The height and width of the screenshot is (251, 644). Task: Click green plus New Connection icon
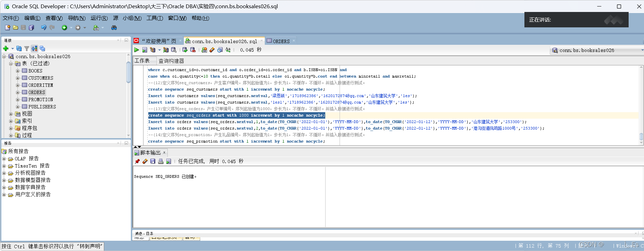click(x=6, y=49)
